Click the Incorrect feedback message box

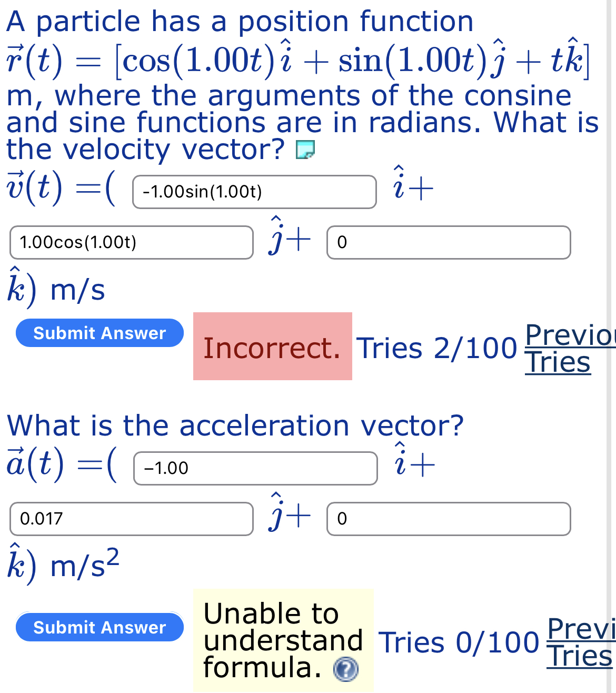pyautogui.click(x=272, y=347)
